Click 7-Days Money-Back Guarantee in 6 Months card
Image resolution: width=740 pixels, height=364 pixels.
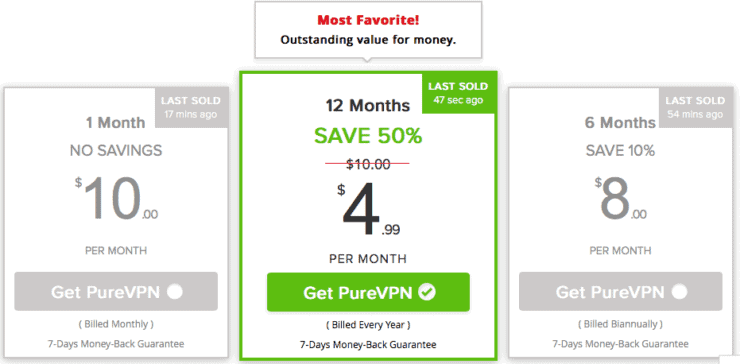(x=621, y=344)
